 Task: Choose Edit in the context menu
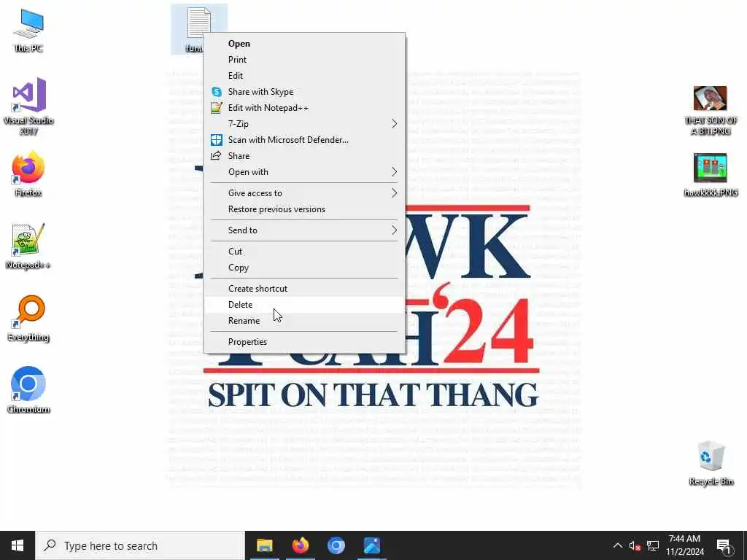[304, 76]
